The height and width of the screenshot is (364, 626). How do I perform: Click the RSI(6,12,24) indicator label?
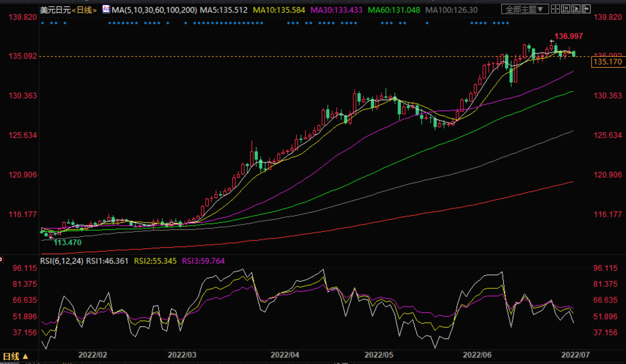pos(62,261)
